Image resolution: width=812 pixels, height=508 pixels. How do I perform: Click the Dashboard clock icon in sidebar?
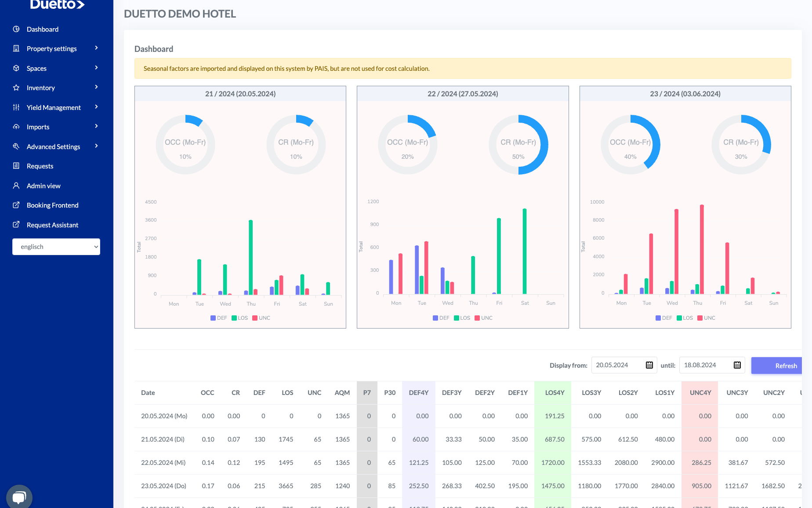click(16, 29)
